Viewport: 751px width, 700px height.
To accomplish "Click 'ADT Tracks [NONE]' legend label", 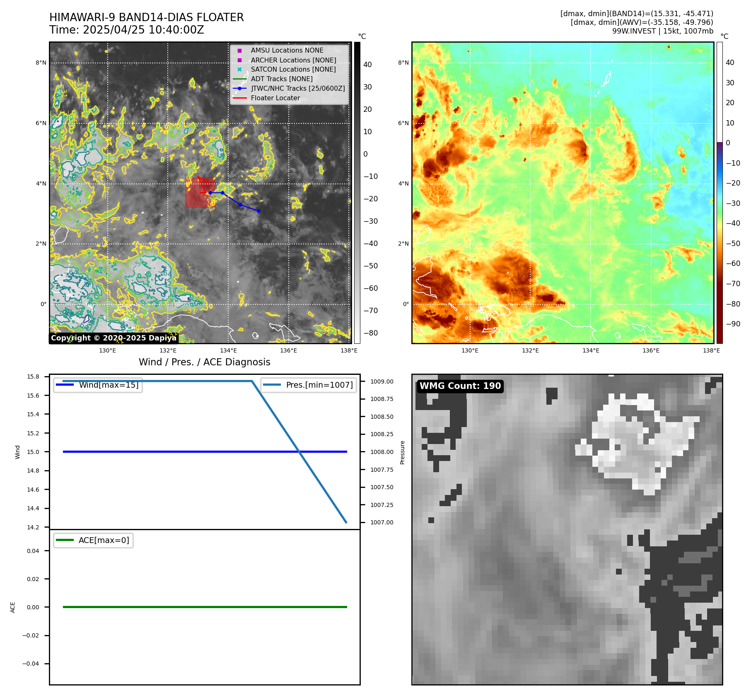I will pos(282,79).
